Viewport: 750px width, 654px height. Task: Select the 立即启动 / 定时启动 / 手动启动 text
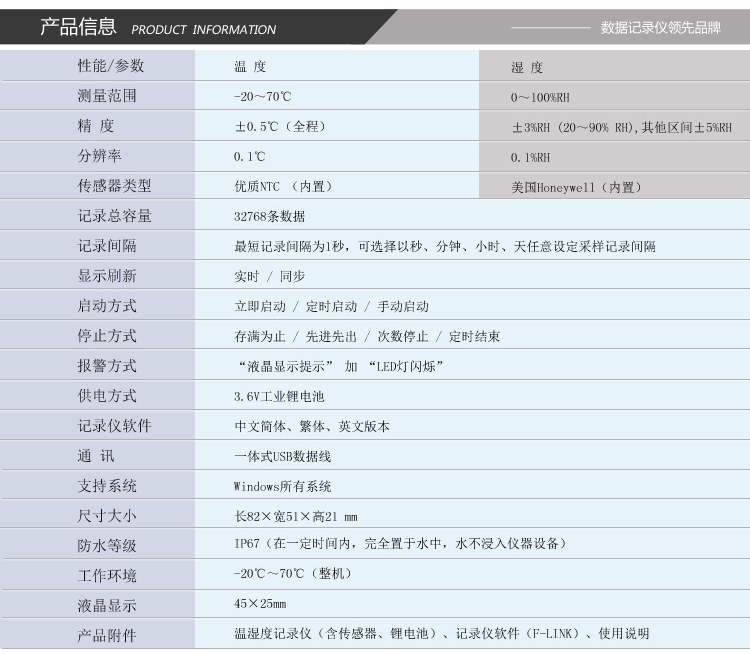[x=331, y=306]
